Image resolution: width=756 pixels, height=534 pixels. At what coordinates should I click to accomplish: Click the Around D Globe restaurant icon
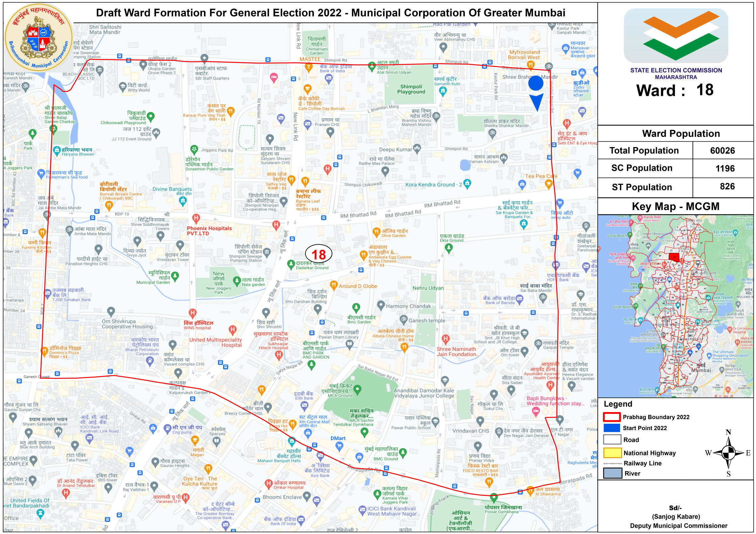coord(333,285)
